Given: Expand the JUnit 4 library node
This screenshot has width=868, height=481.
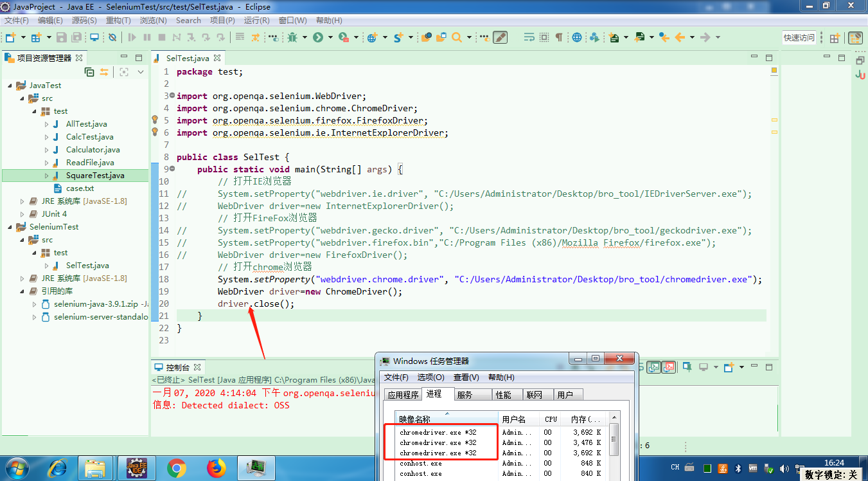Looking at the screenshot, I should click(x=22, y=214).
